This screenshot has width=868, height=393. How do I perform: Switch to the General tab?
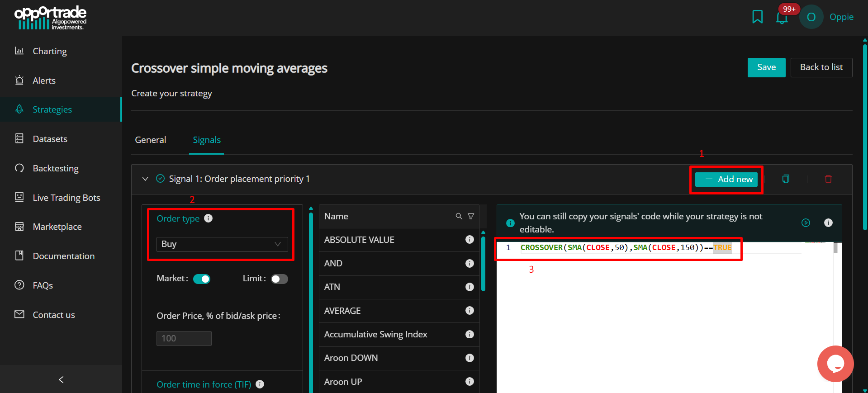pyautogui.click(x=151, y=140)
